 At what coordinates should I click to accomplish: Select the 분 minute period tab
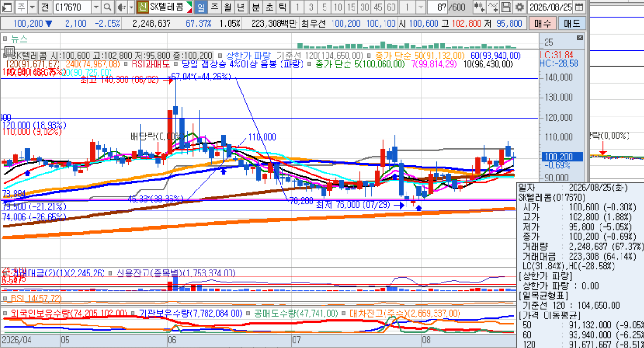pos(256,7)
